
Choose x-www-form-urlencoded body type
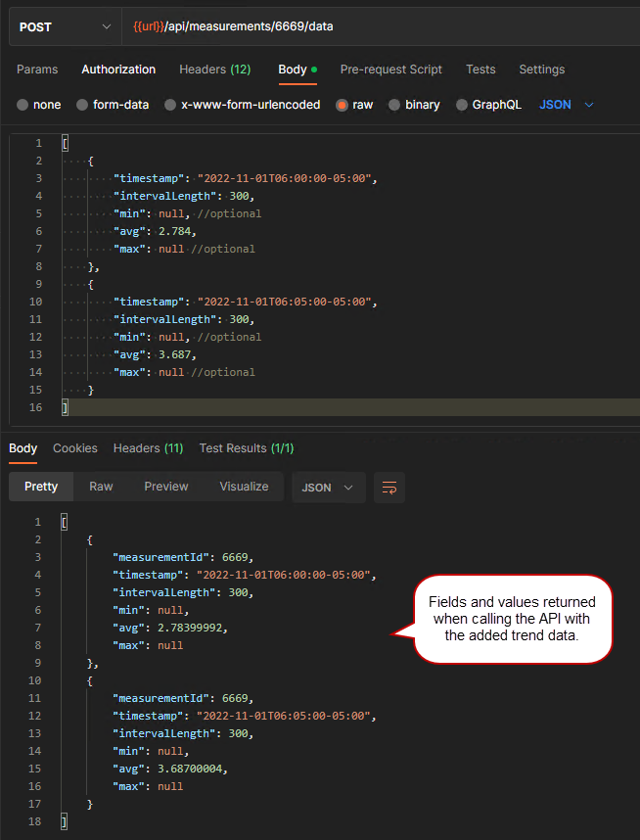pos(170,105)
